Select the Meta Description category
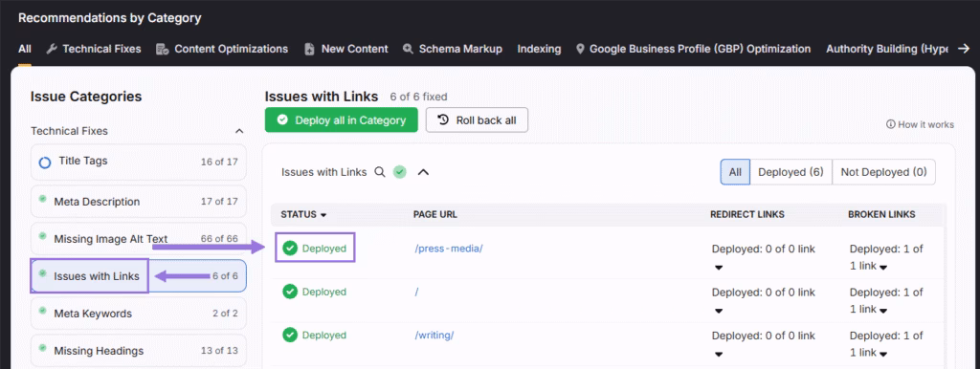 [x=138, y=202]
